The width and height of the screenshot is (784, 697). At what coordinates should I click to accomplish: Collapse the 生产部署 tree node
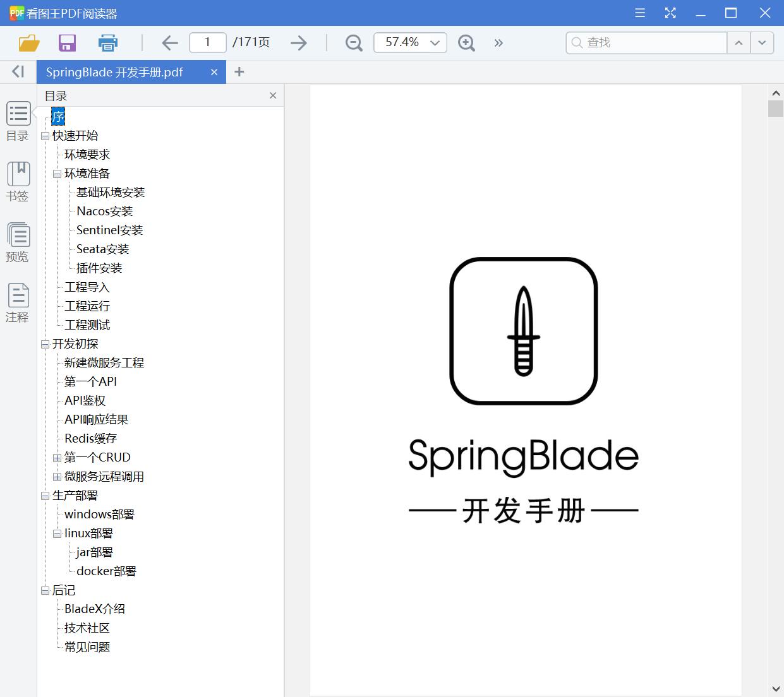tap(45, 496)
